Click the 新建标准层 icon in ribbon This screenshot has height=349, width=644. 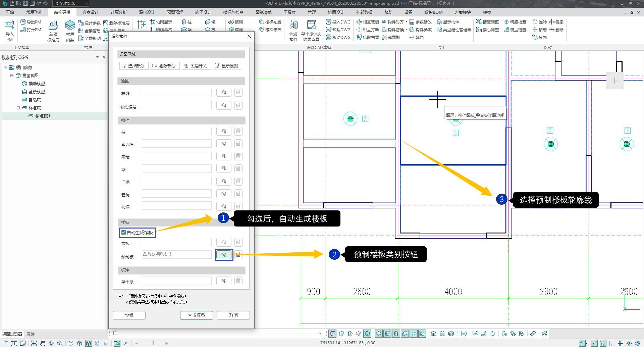point(53,26)
